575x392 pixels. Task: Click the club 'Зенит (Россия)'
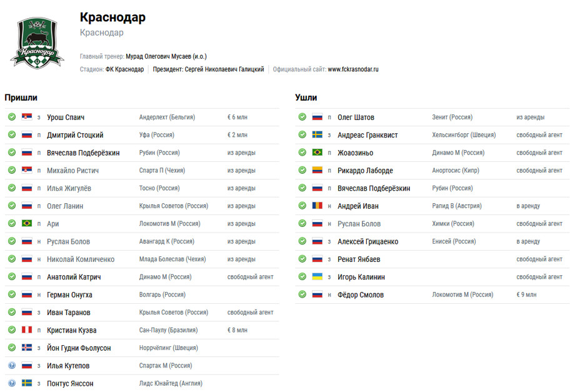pyautogui.click(x=452, y=118)
